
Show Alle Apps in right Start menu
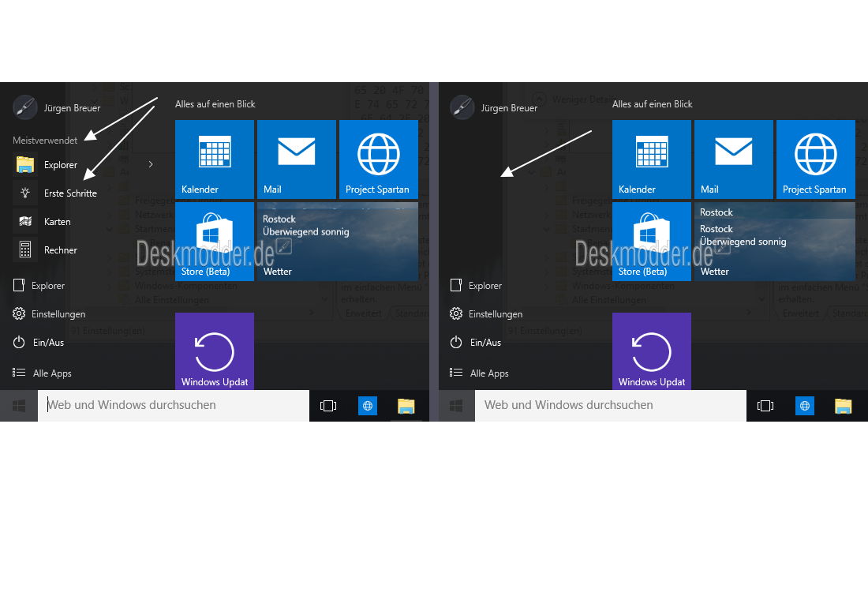480,373
